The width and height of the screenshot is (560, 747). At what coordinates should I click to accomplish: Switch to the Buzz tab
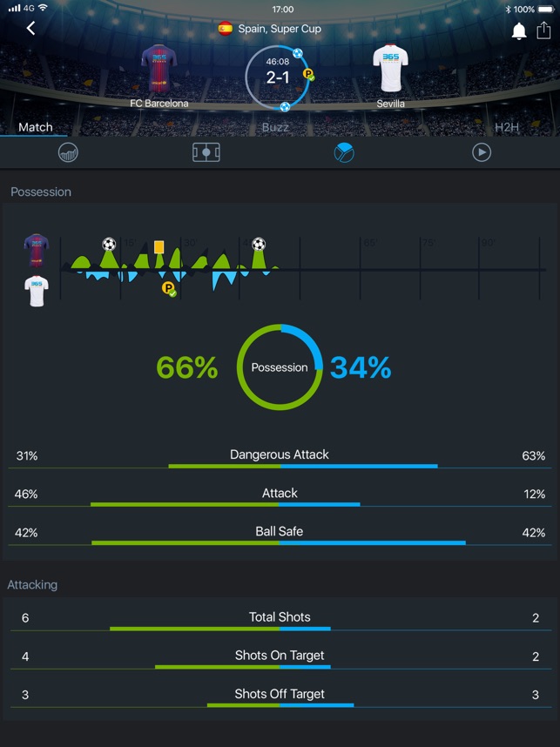(x=275, y=127)
